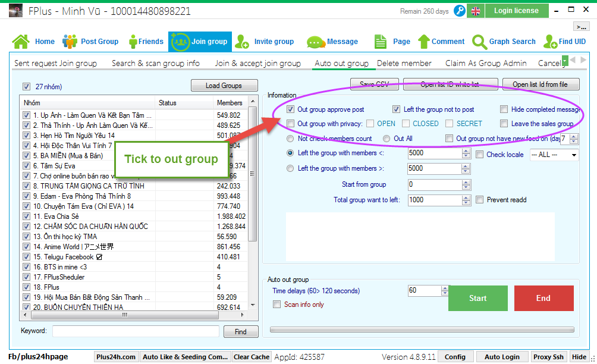597x364 pixels.
Task: Open Claim As Group Admin tab
Action: (486, 63)
